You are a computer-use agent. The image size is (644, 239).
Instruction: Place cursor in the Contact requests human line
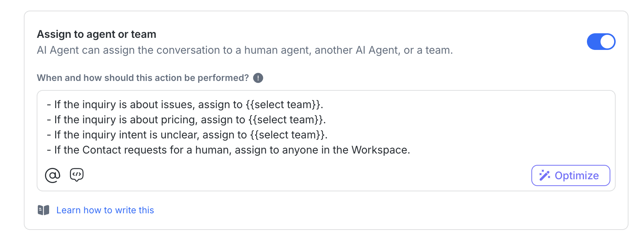pos(227,150)
